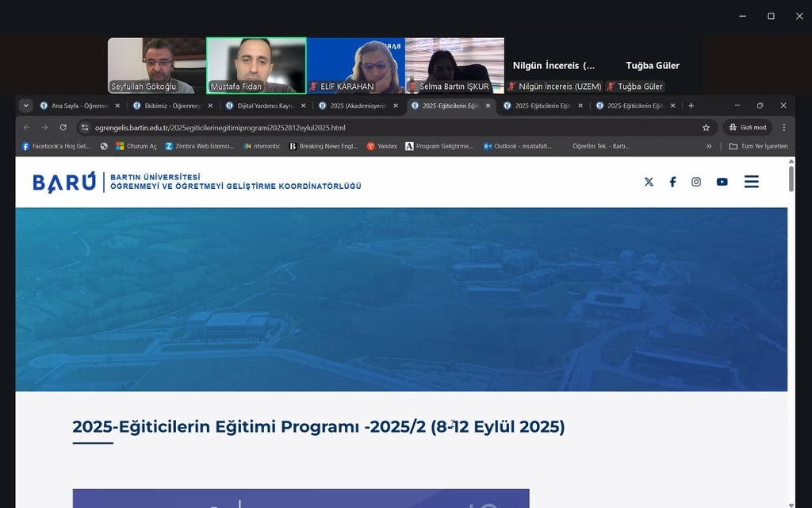Screen dimensions: 812x508
Task: Click the Facebook icon in site header
Action: click(672, 182)
